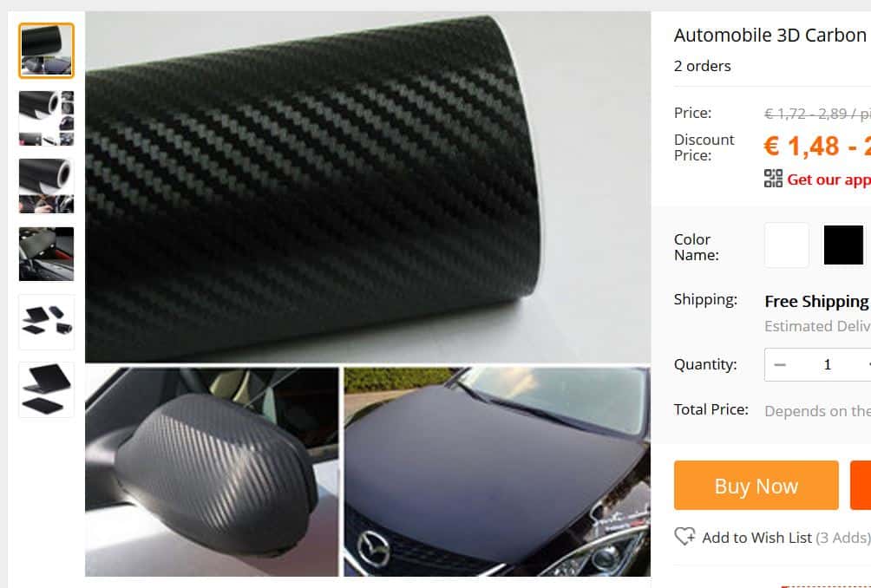
Task: Show fourth thumbnail with red car interior
Action: [46, 254]
